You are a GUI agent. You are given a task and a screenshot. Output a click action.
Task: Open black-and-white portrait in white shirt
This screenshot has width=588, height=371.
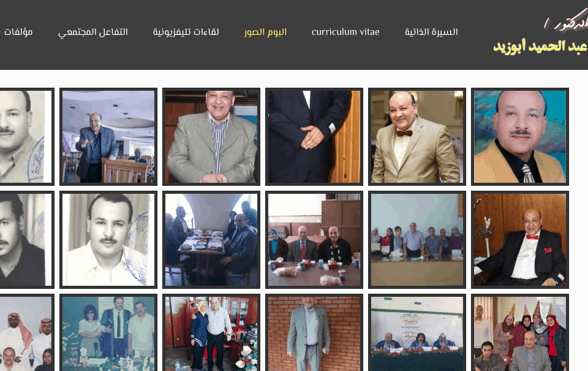[x=108, y=240]
